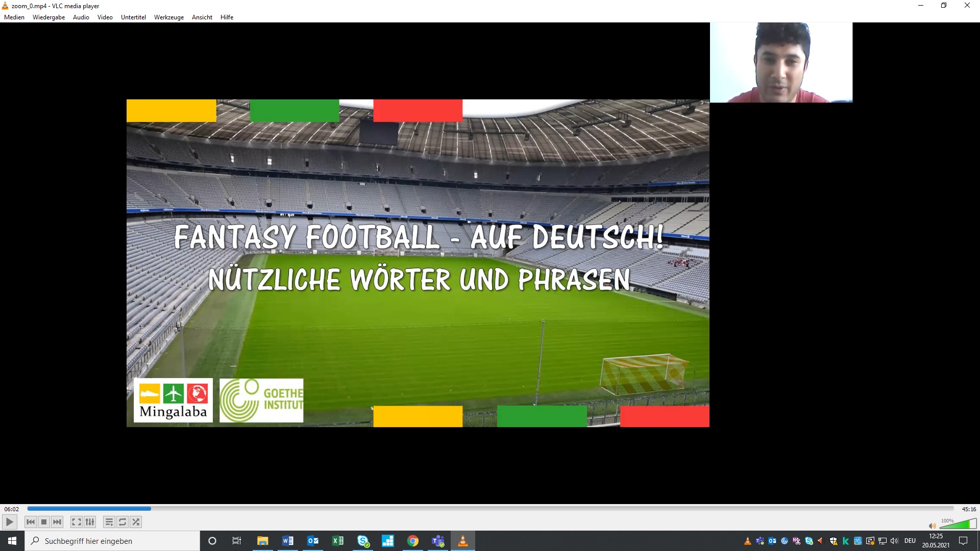
Task: Open the Wiedergabe menu
Action: click(x=48, y=17)
